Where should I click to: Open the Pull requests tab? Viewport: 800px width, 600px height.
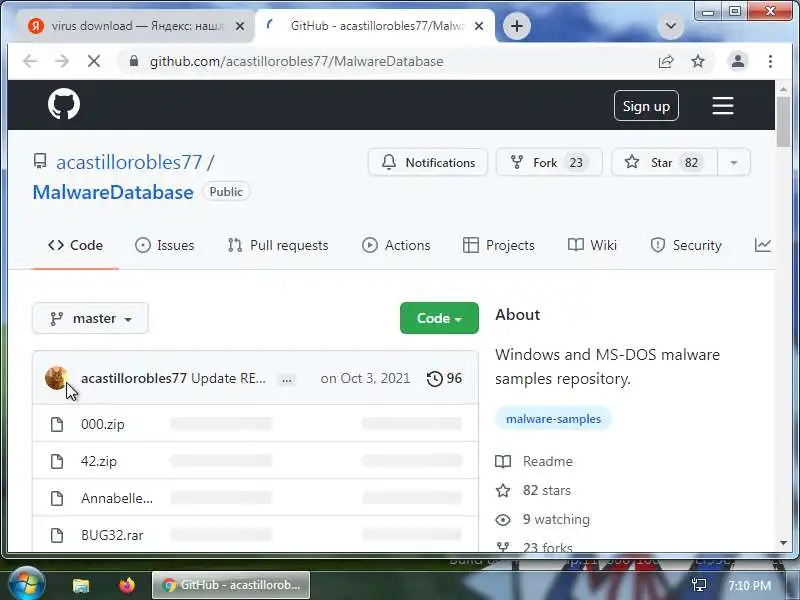(278, 245)
